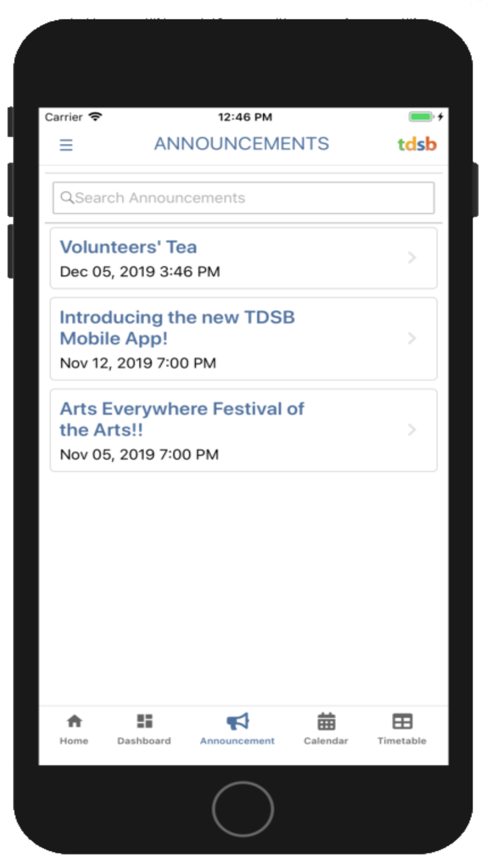488x868 pixels.
Task: Expand the Volunteers' Tea chevron
Action: pyautogui.click(x=412, y=258)
